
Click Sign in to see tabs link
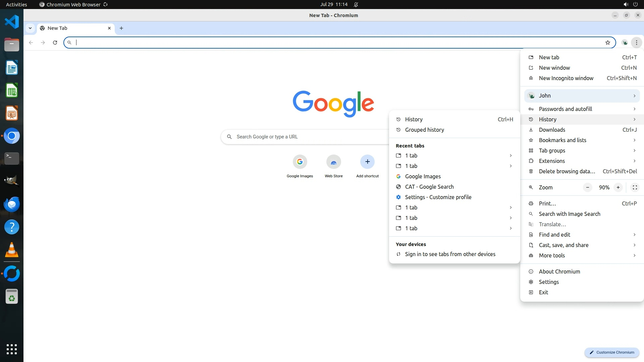[450, 254]
